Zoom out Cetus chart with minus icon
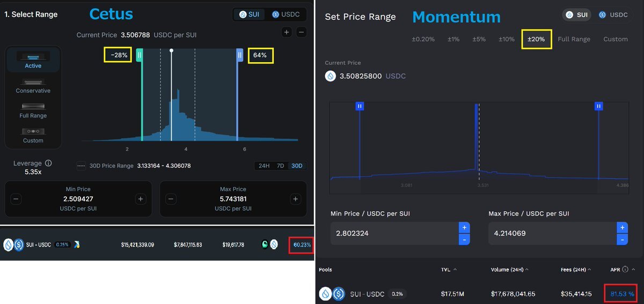This screenshot has width=644, height=304. [x=302, y=32]
